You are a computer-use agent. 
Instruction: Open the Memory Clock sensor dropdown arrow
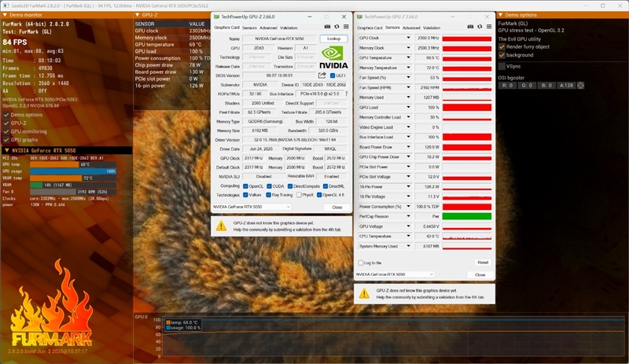click(x=408, y=48)
